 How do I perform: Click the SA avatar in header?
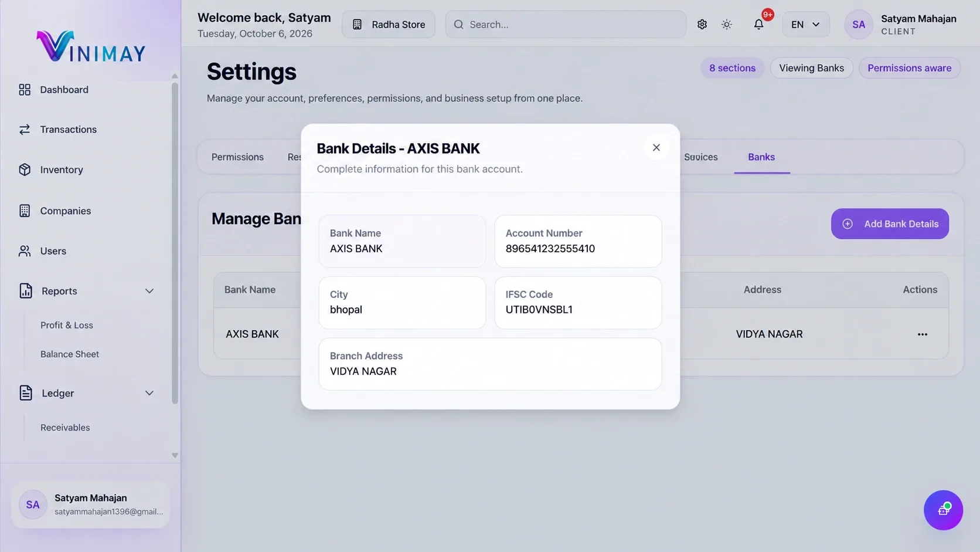(859, 25)
